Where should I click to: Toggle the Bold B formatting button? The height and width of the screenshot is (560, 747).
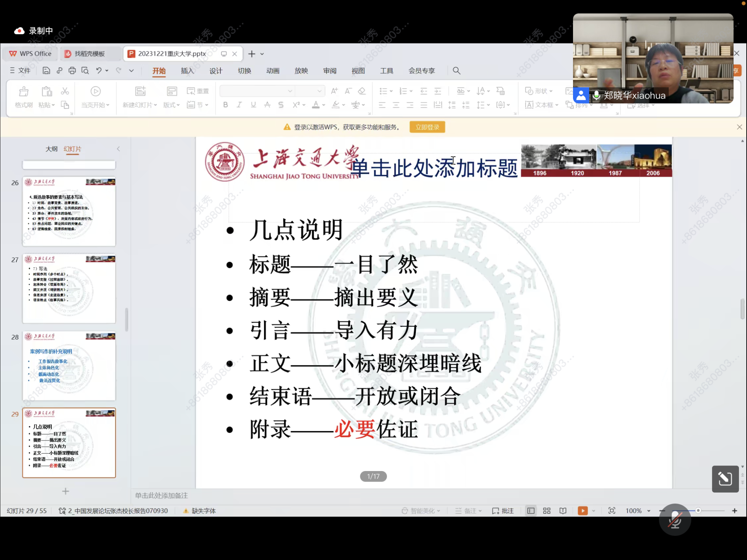[225, 105]
